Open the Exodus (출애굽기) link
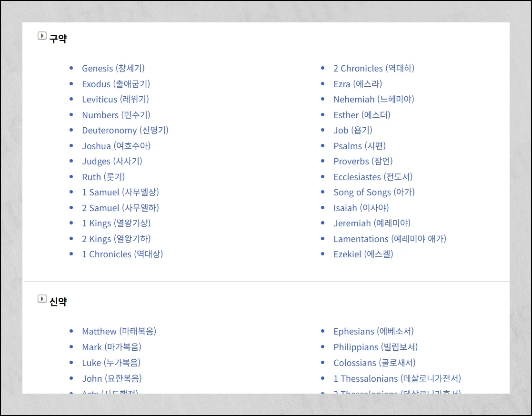The height and width of the screenshot is (416, 532). coord(116,84)
